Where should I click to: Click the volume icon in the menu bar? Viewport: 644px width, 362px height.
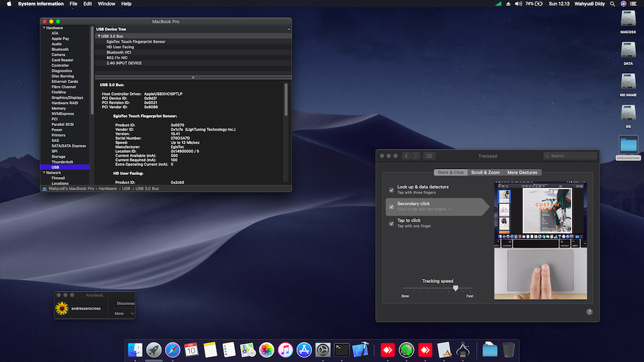click(519, 4)
